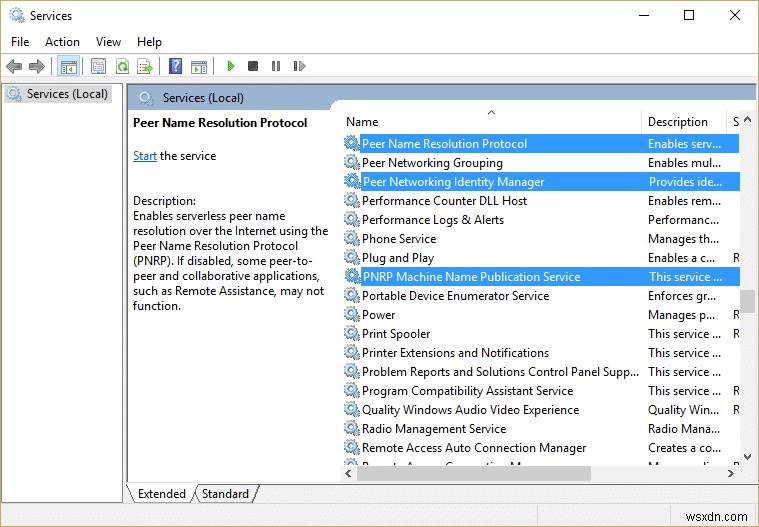The image size is (759, 527).
Task: Click gear icon beside Power service
Action: [351, 315]
